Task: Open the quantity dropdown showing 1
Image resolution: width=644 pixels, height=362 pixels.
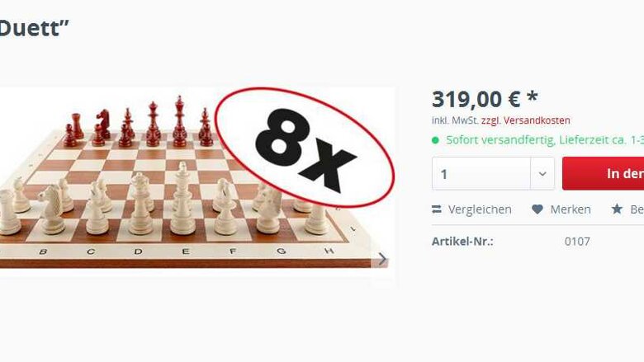Action: coord(493,174)
